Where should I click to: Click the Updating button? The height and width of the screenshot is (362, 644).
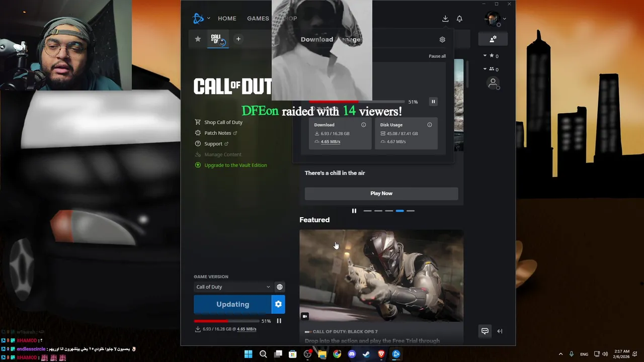coord(232,304)
